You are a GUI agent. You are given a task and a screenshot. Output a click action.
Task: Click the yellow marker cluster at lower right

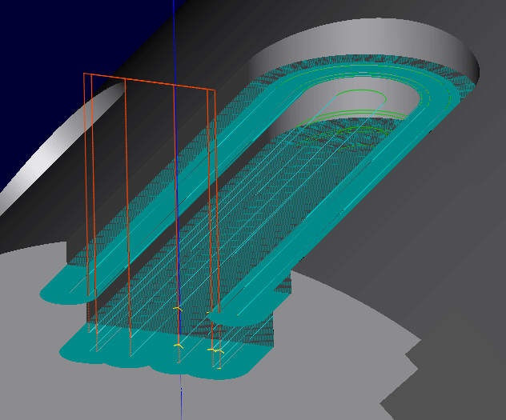click(x=215, y=350)
